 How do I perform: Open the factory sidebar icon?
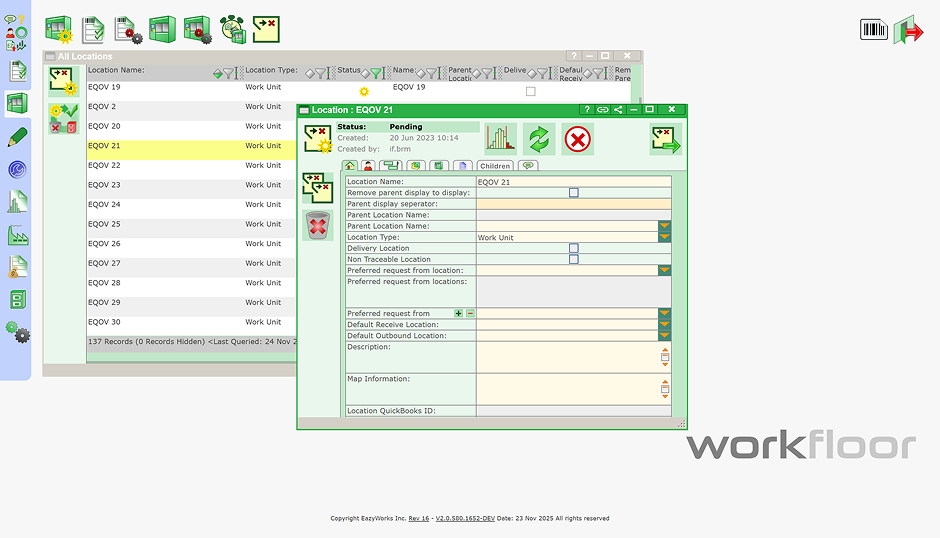[17, 235]
